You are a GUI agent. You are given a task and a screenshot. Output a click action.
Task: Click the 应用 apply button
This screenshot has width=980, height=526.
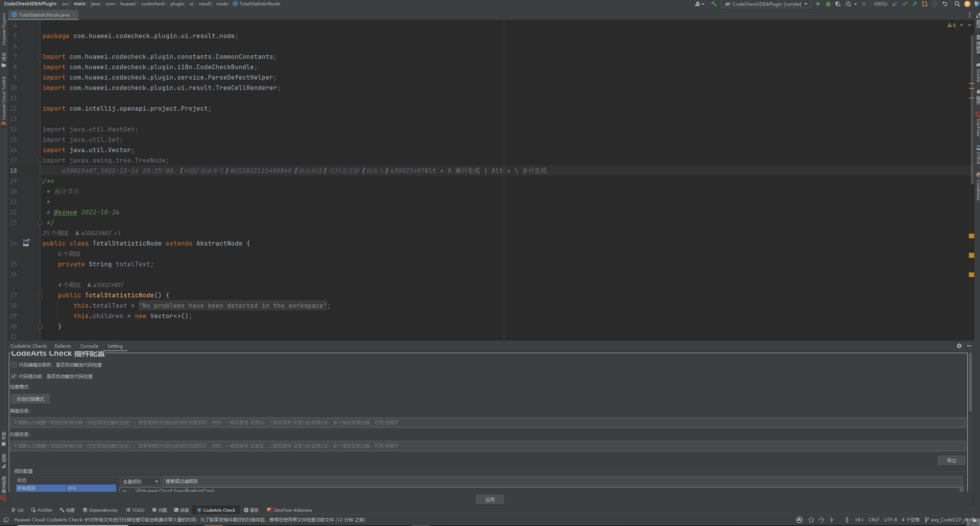click(x=490, y=499)
